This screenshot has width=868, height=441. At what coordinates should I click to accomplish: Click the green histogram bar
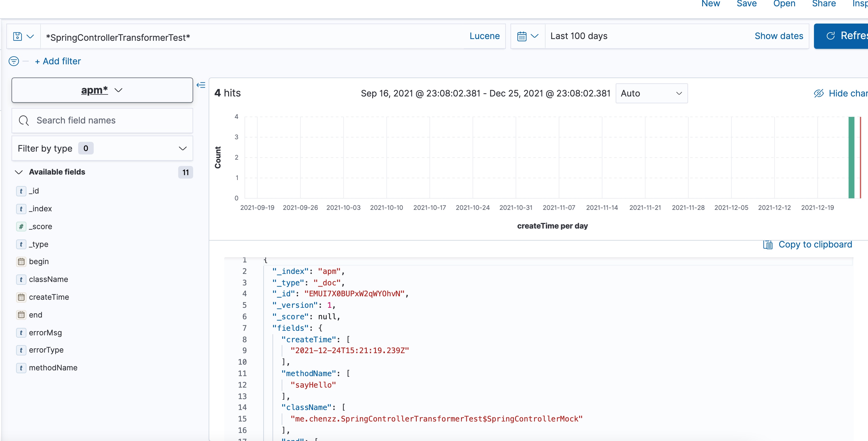point(851,157)
